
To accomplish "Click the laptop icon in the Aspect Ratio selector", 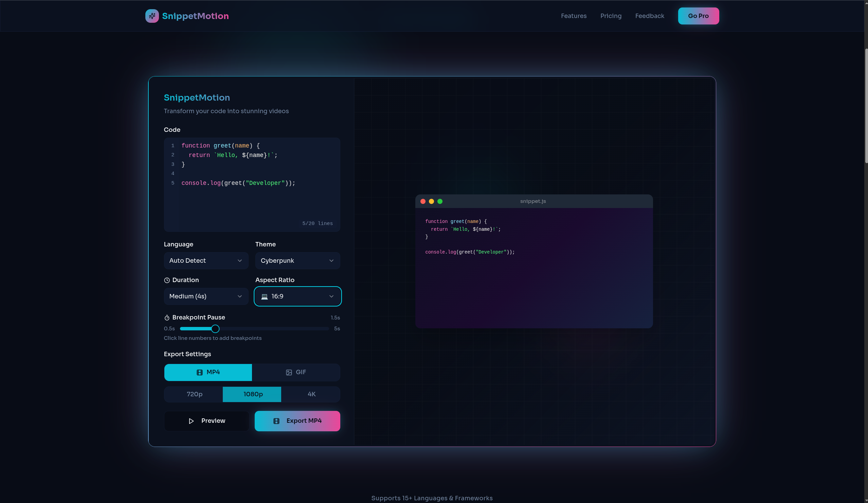I will click(x=265, y=296).
